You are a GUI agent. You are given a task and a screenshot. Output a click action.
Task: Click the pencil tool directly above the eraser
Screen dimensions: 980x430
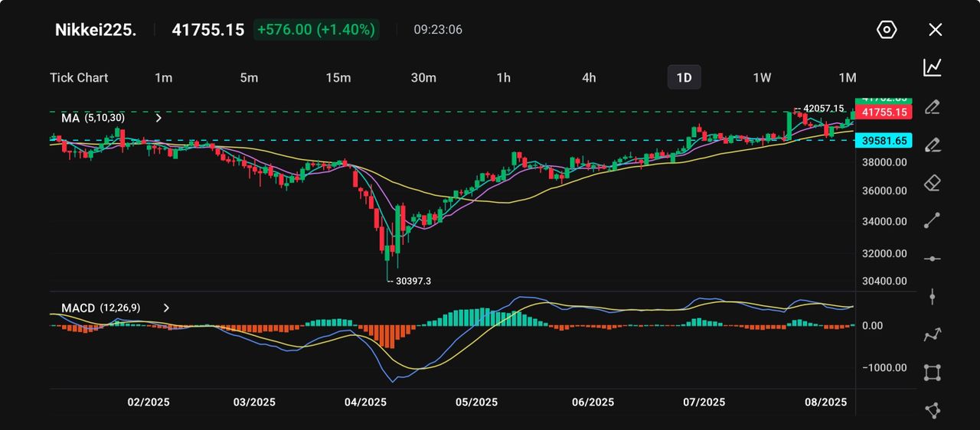(932, 145)
